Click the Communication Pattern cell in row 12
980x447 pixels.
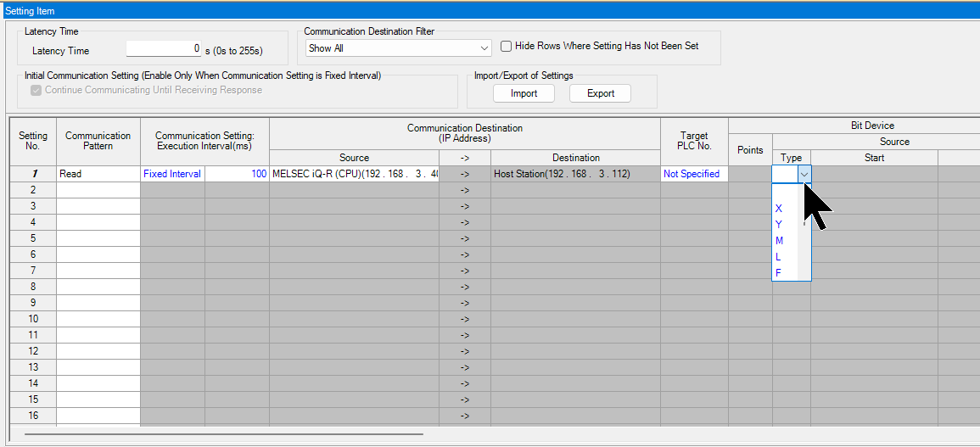pyautogui.click(x=98, y=351)
